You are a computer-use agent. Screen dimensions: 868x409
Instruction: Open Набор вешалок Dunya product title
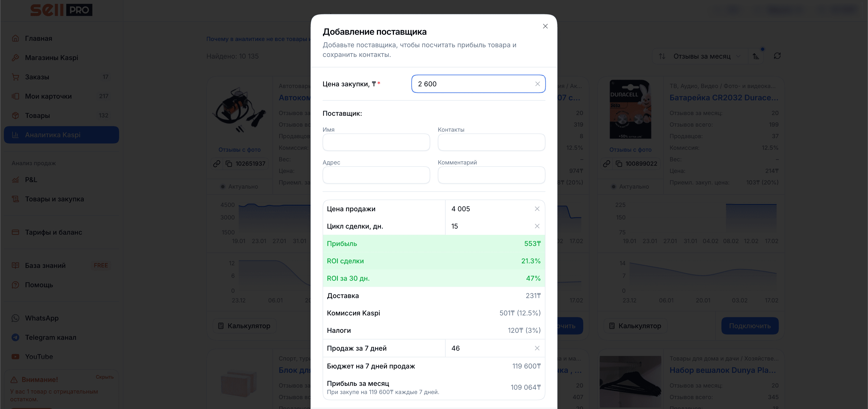click(722, 370)
